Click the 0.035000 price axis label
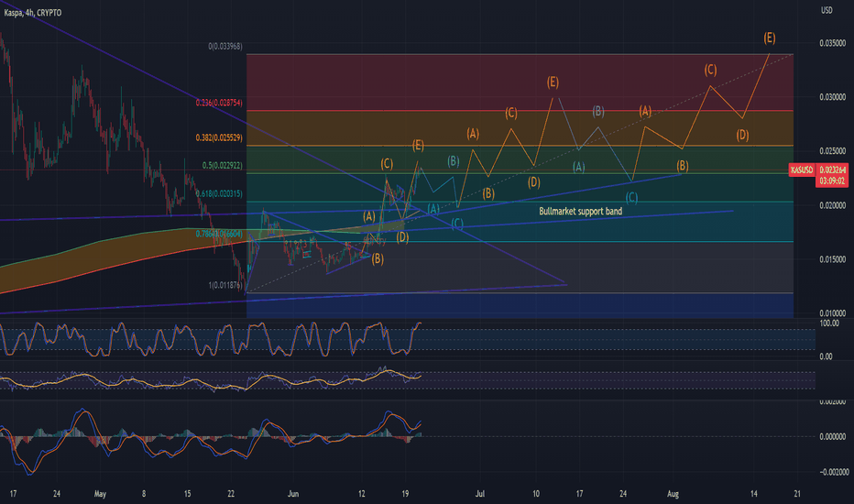854x504 pixels. coord(833,43)
